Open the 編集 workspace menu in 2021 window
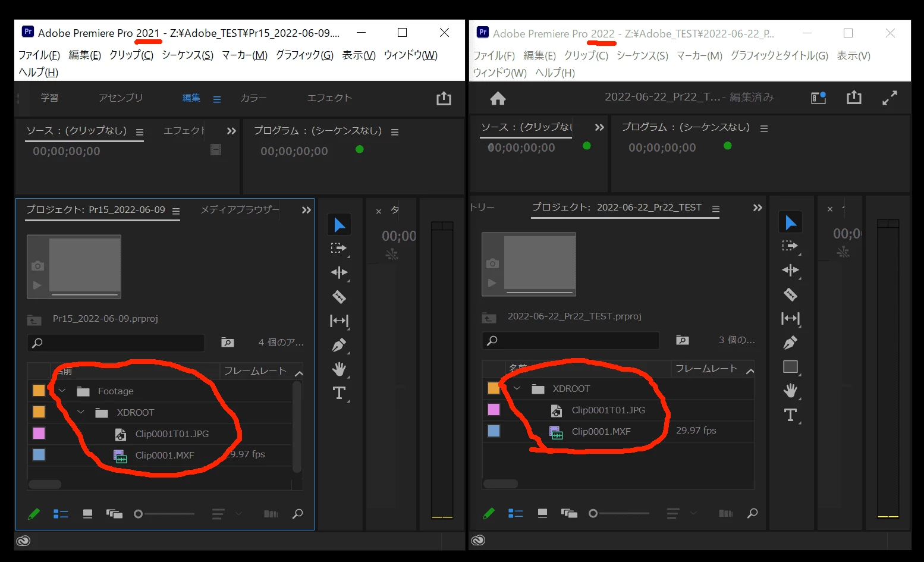 (217, 99)
